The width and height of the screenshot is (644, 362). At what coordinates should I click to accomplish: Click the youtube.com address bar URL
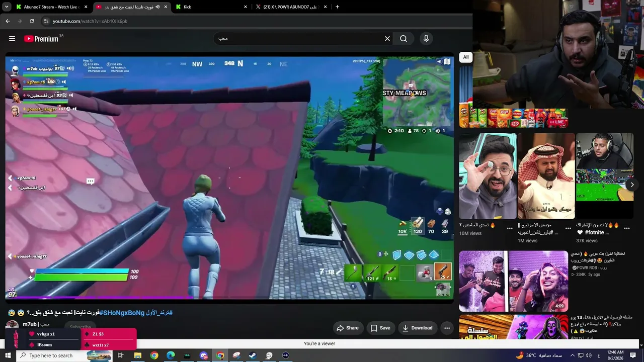90,21
